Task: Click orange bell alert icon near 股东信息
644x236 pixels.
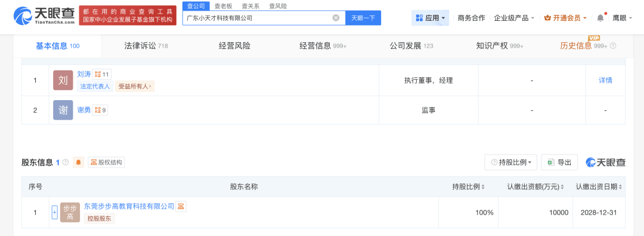Action: pos(79,163)
